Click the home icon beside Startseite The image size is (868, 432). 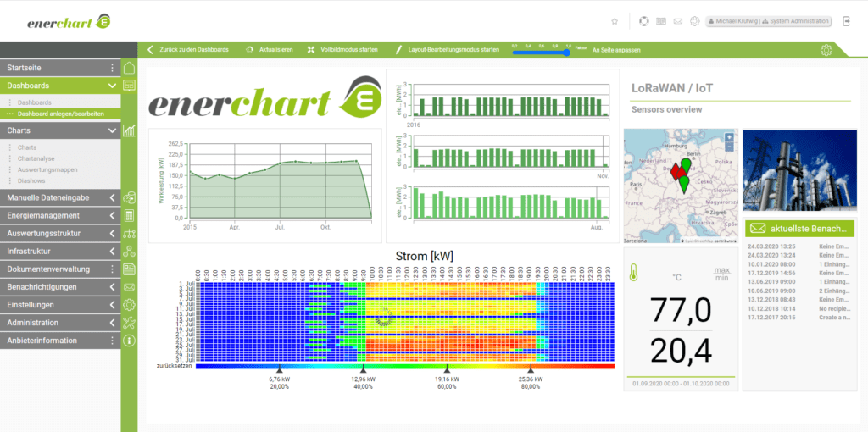point(130,68)
